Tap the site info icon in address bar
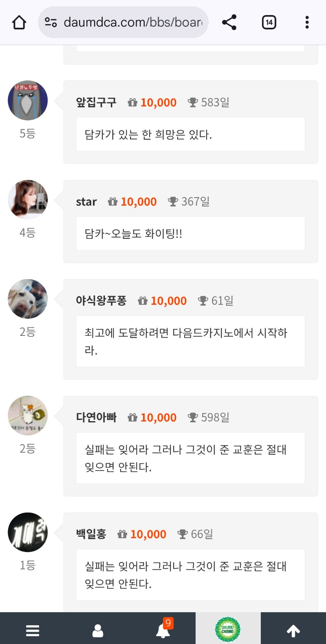Screen dimensions: 326x644 pos(51,22)
